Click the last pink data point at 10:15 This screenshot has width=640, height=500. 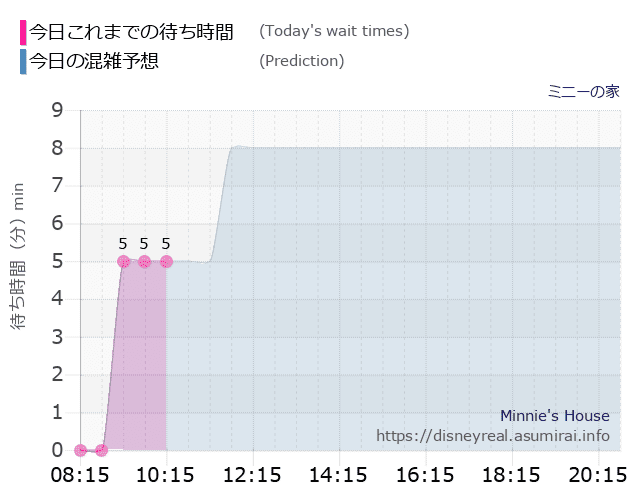tap(166, 262)
